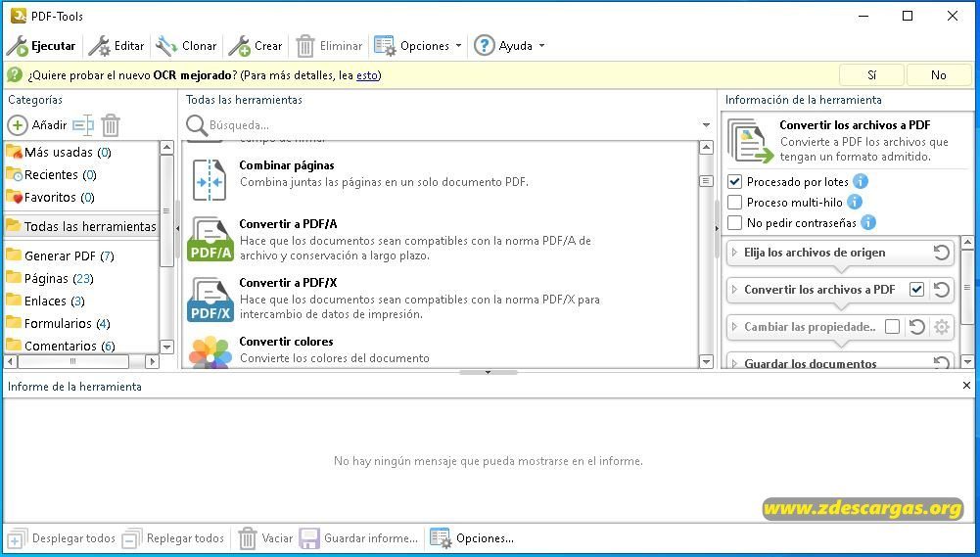Screen dimensions: 980x557
Task: Click the 'Convertir colores' title text
Action: 286,342
